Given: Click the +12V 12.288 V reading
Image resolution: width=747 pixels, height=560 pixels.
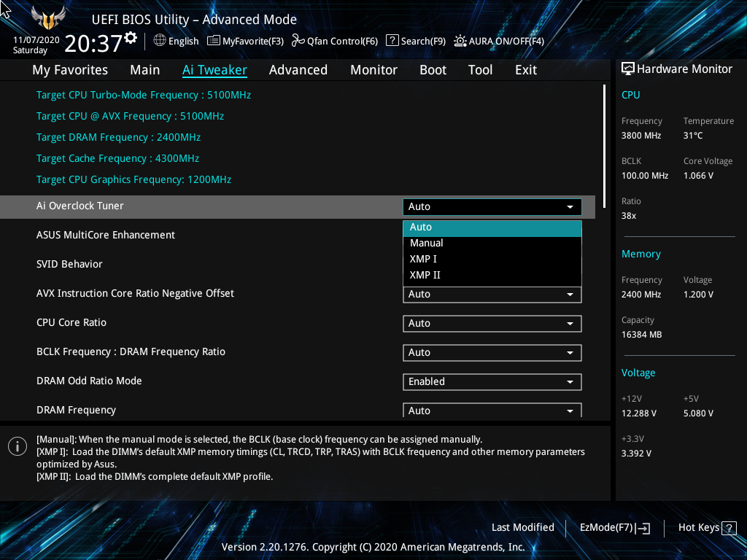Looking at the screenshot, I should [x=639, y=413].
